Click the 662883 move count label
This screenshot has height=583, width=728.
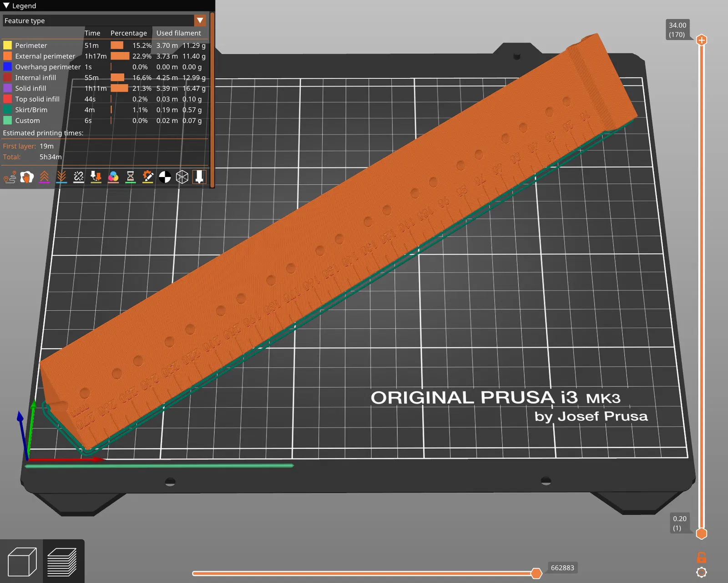point(562,568)
